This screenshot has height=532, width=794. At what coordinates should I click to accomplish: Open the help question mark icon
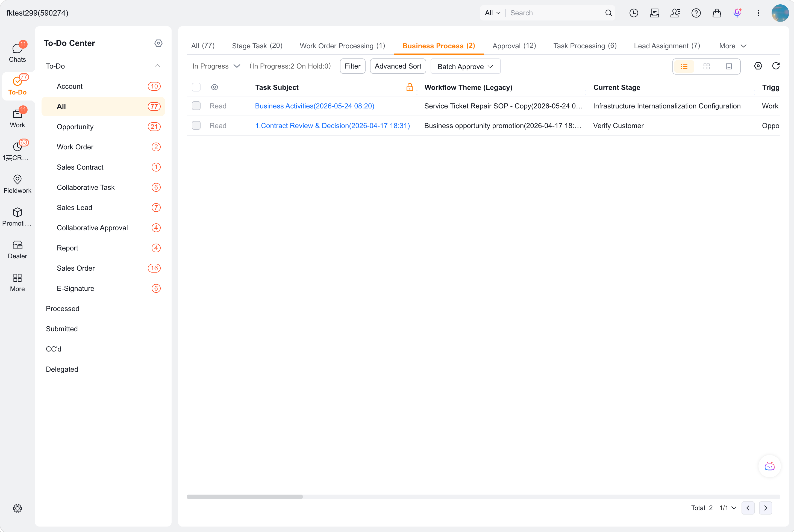point(696,13)
